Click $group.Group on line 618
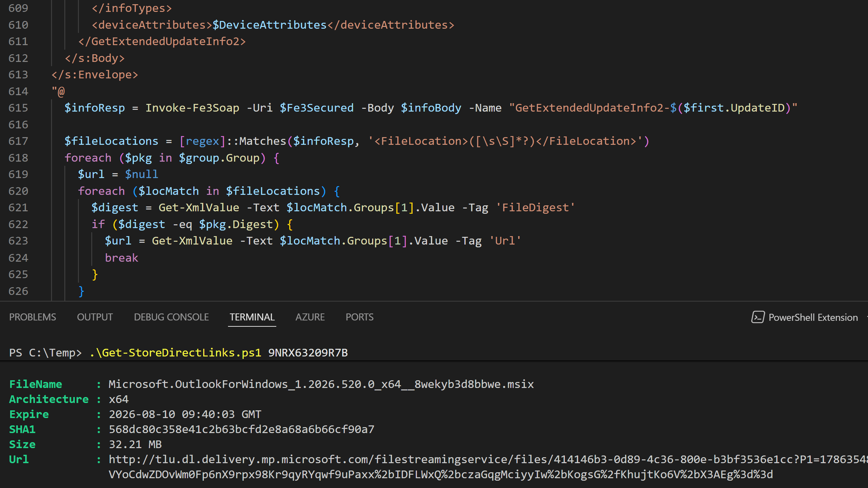Screen dimensions: 868x488 tap(219, 158)
